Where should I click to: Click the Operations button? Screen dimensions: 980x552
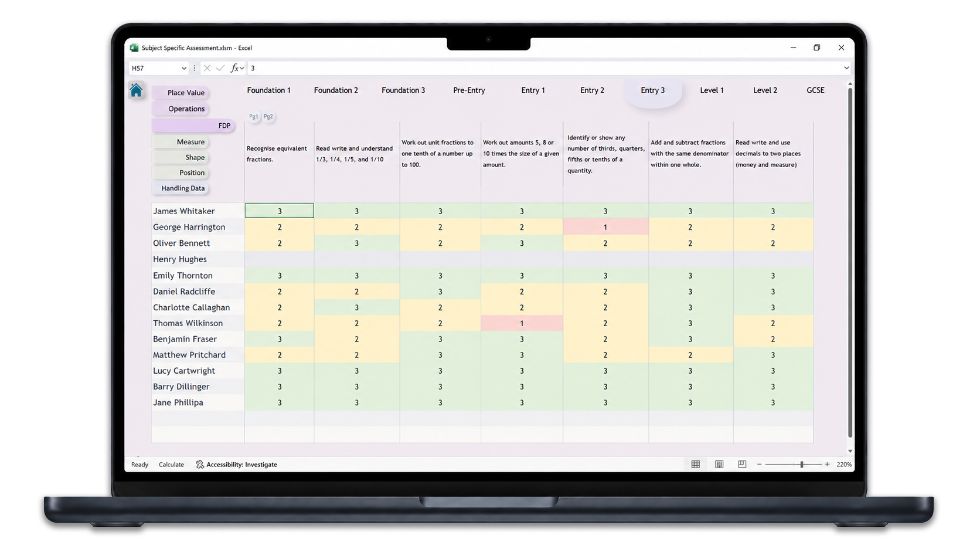pyautogui.click(x=181, y=109)
